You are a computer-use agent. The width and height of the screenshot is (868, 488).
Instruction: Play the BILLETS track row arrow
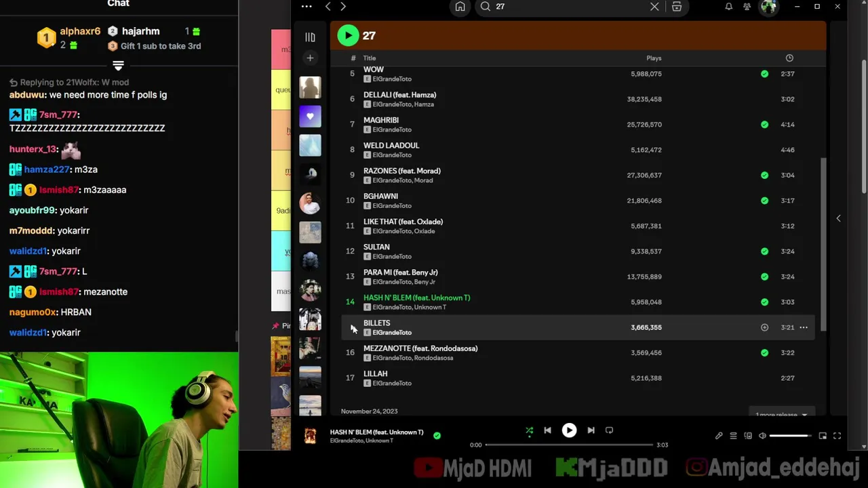click(x=351, y=327)
